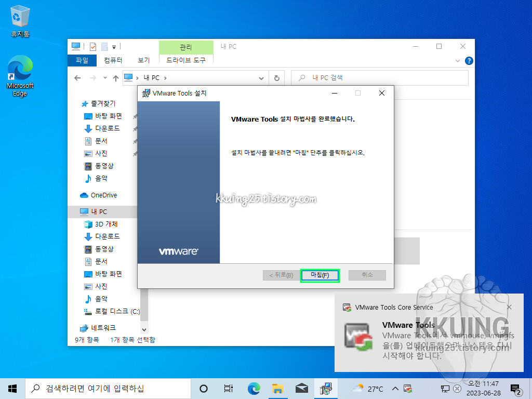532x399 pixels.
Task: Click the navigation pane scroll down arrow
Action: [x=144, y=329]
